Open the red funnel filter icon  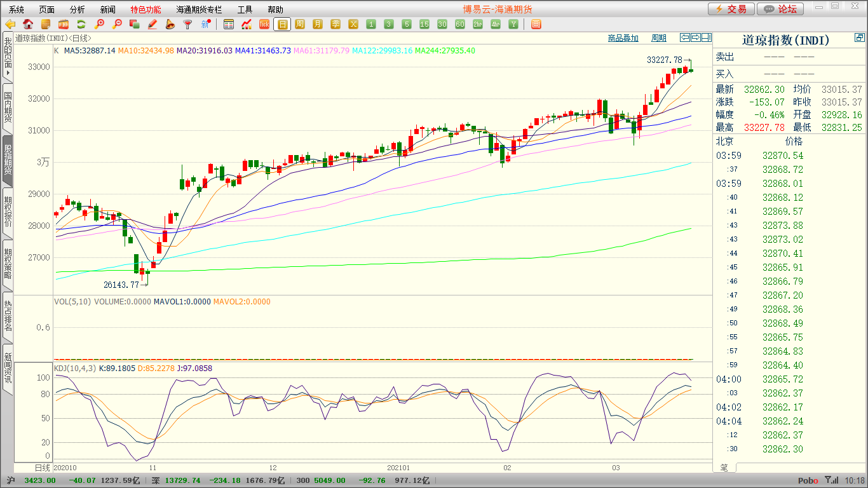(187, 24)
